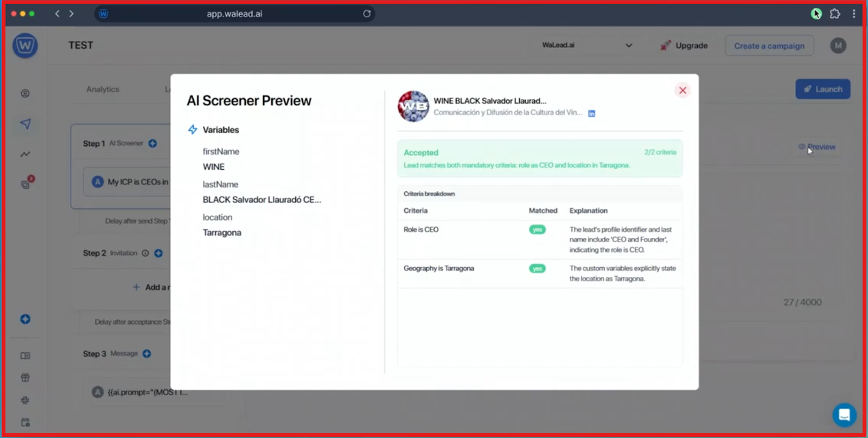Viewport: 868px width, 438px height.
Task: Open the WaLead.ai workspace dropdown
Action: 587,46
